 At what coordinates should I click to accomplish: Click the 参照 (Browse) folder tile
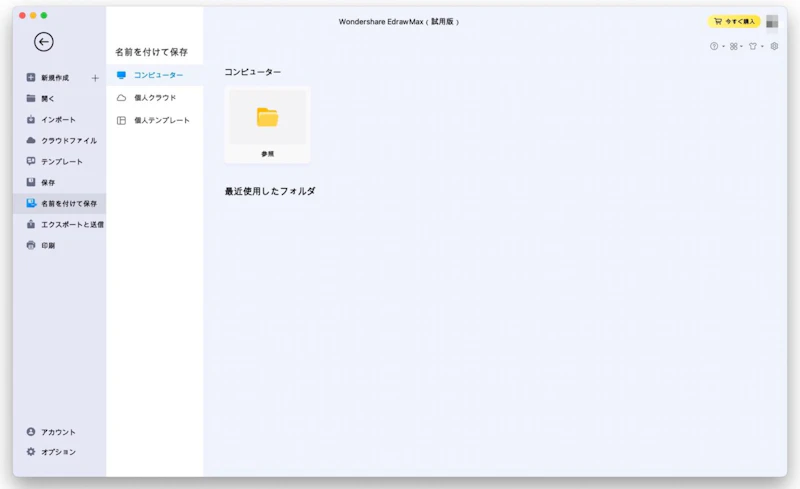click(267, 125)
